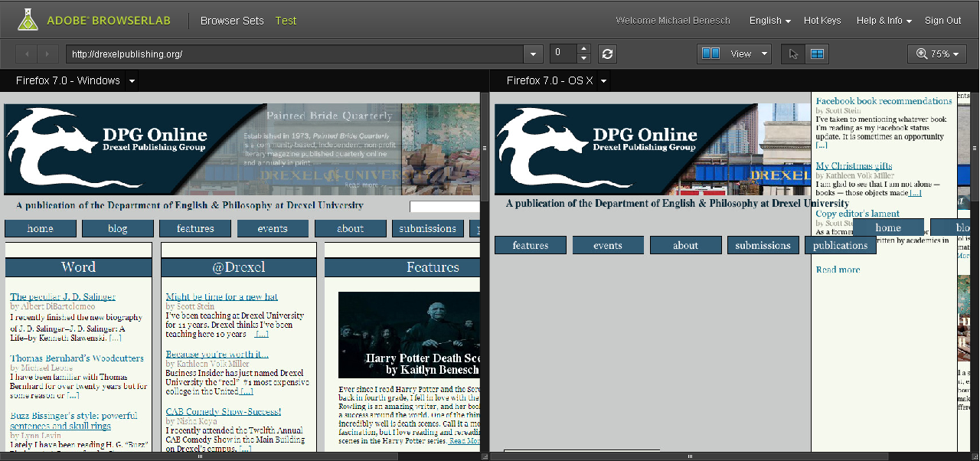Image resolution: width=980 pixels, height=461 pixels.
Task: Open 'My Christmas gifts' link
Action: coord(854,166)
